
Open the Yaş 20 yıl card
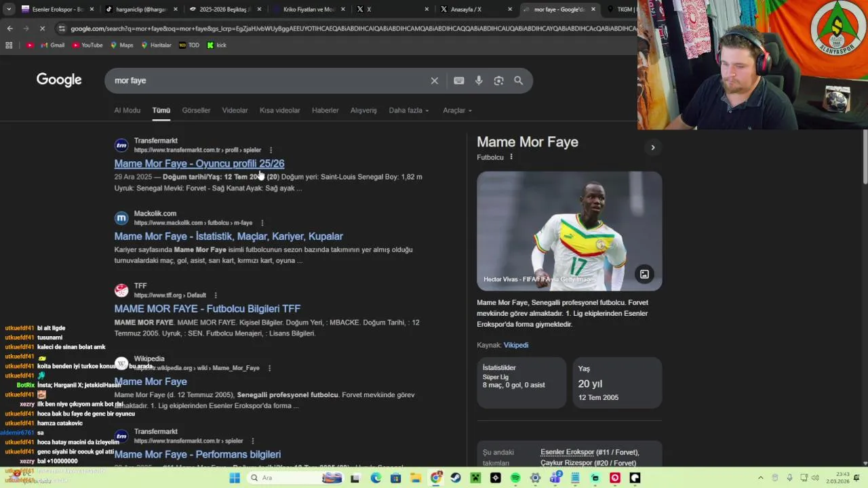pyautogui.click(x=617, y=383)
